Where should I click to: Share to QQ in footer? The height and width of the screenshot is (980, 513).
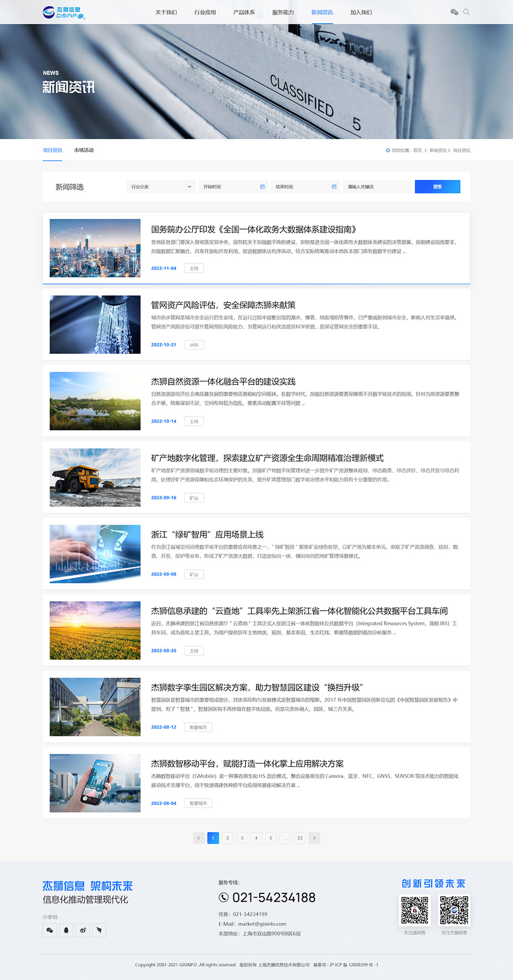pos(66,930)
